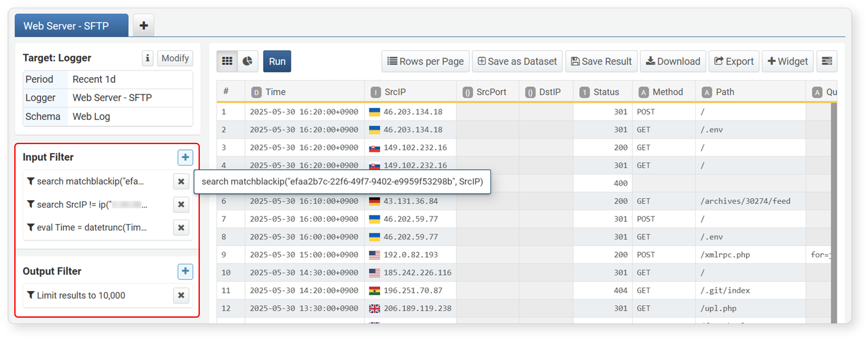Click the US flag beside 192.0.82.193
The width and height of the screenshot is (868, 340).
coord(374,255)
